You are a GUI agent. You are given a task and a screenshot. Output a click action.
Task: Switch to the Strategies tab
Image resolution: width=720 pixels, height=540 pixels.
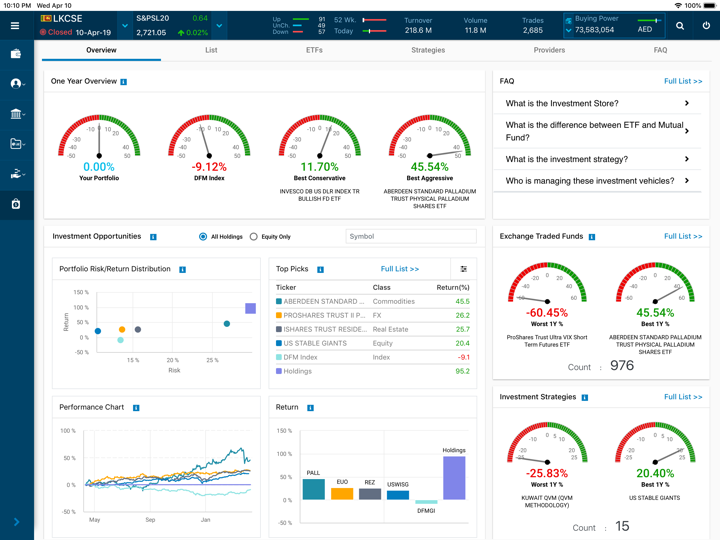point(428,50)
